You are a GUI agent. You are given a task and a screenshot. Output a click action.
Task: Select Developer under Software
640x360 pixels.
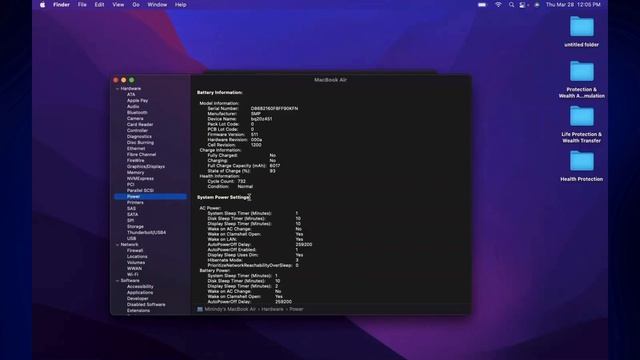tap(138, 298)
